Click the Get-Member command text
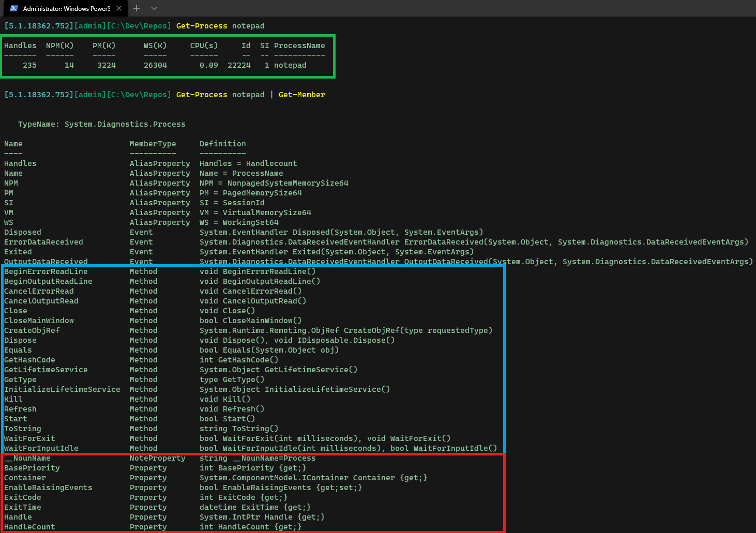The height and width of the screenshot is (533, 756). click(301, 95)
